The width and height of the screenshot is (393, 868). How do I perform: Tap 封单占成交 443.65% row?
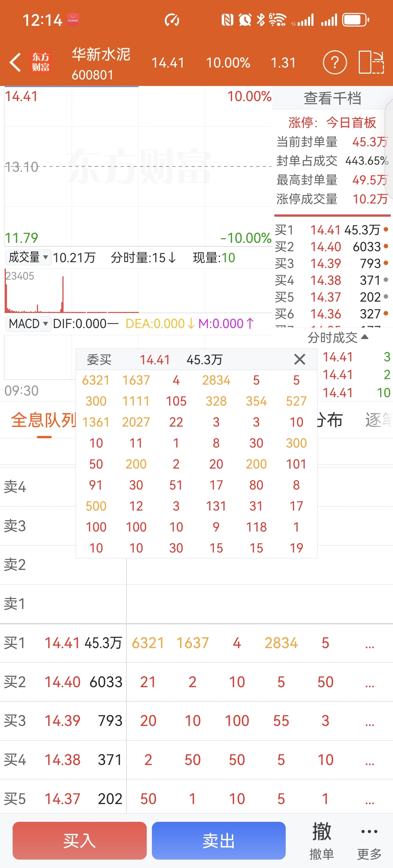point(332,161)
